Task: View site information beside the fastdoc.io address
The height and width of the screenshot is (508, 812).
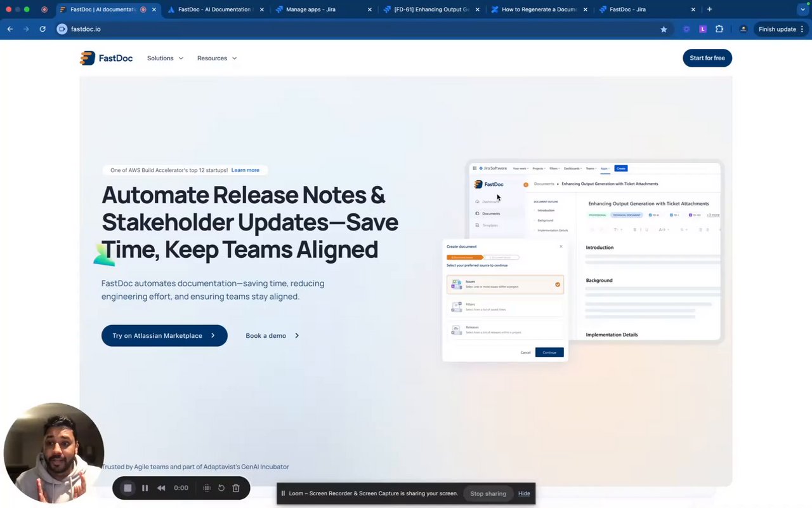Action: (x=62, y=29)
